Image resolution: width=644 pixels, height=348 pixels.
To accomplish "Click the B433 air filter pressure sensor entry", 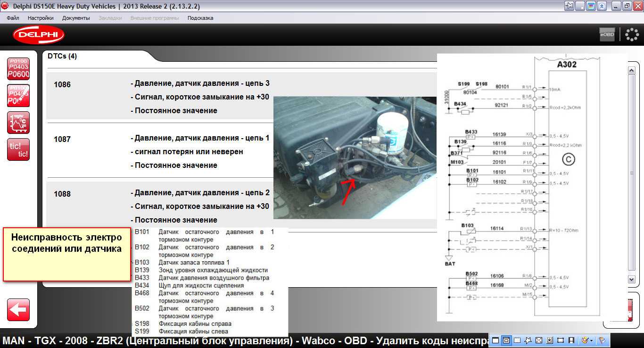I will (202, 278).
